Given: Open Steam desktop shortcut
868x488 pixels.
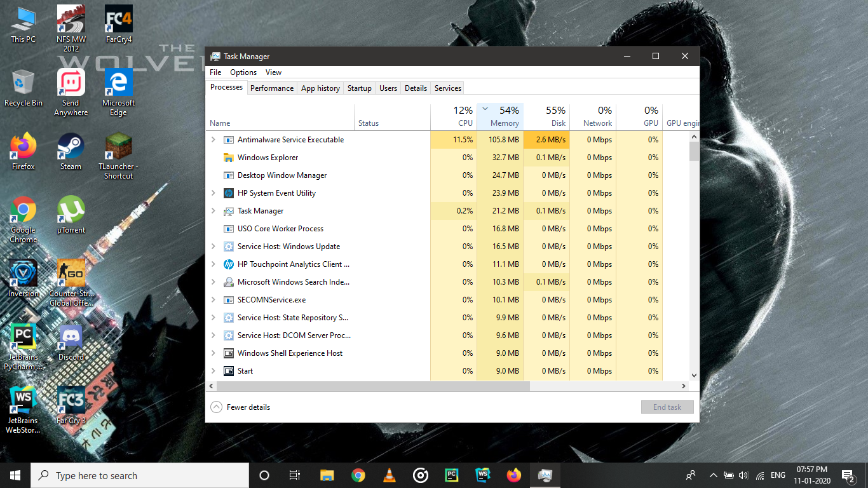Looking at the screenshot, I should click(x=71, y=152).
